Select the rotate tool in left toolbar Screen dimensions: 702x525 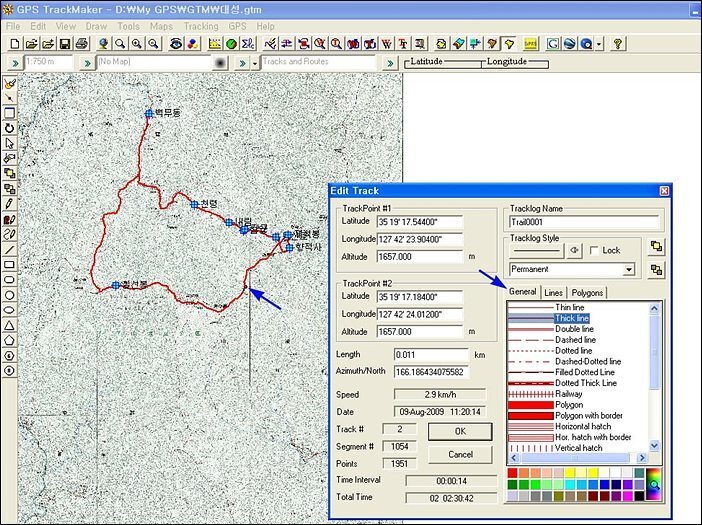coord(9,128)
